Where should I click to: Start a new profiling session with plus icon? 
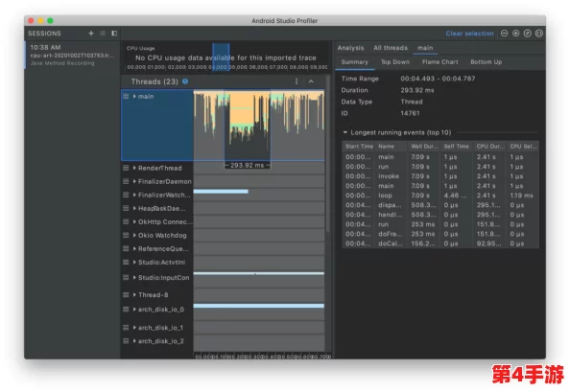pyautogui.click(x=91, y=34)
